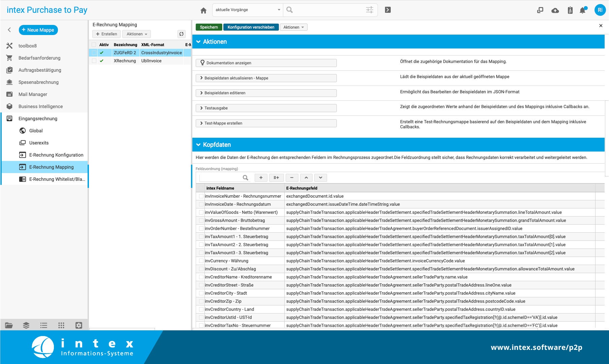Click the layers icon in bottom sidebar

(x=26, y=325)
